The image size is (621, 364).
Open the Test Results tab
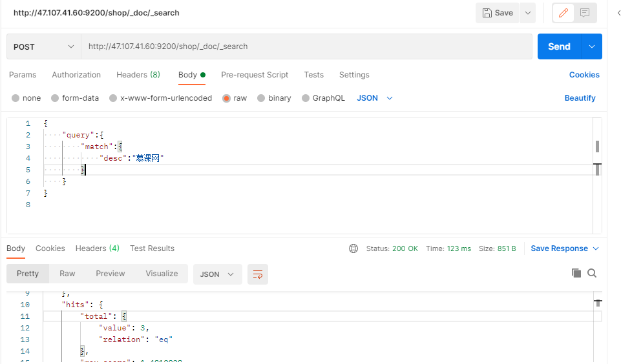[x=152, y=248]
